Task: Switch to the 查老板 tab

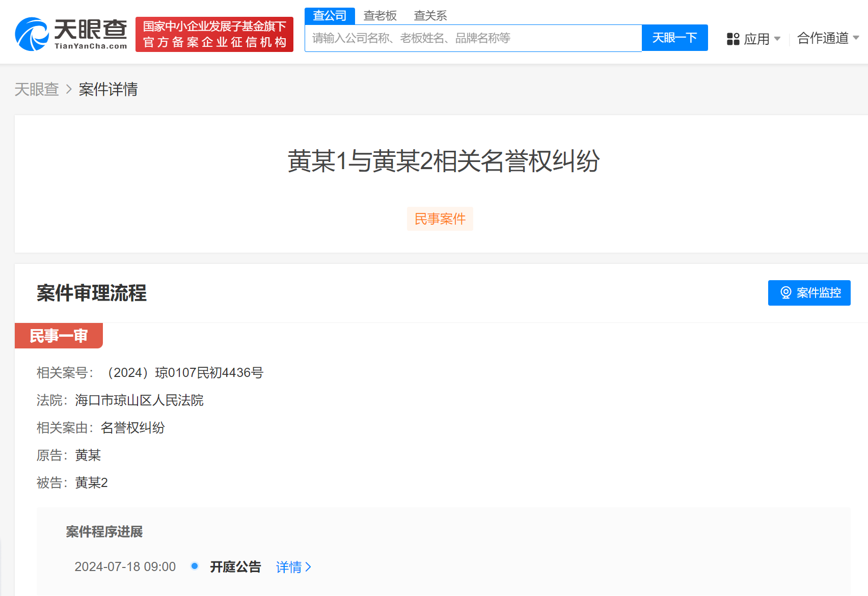Action: pos(380,15)
